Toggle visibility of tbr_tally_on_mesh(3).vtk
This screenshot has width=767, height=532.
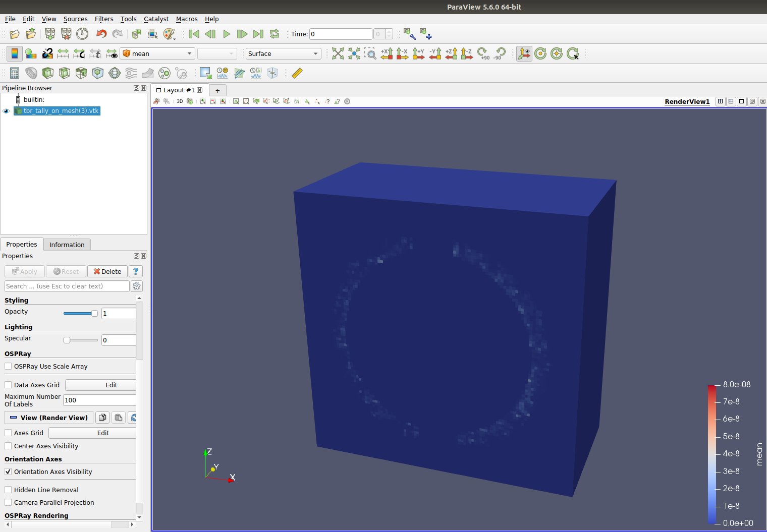click(6, 110)
